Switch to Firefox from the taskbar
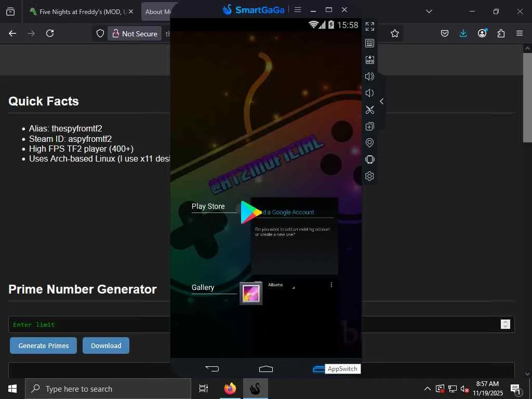This screenshot has width=532, height=399. [230, 389]
